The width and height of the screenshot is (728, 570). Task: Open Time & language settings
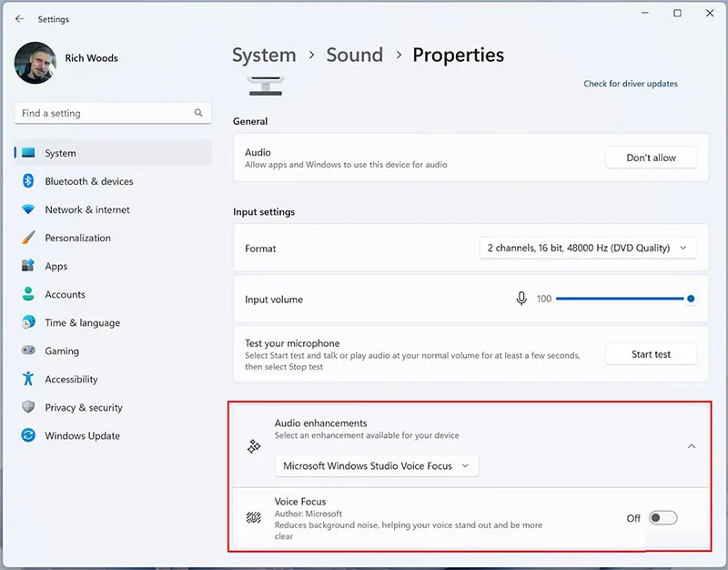pyautogui.click(x=113, y=322)
